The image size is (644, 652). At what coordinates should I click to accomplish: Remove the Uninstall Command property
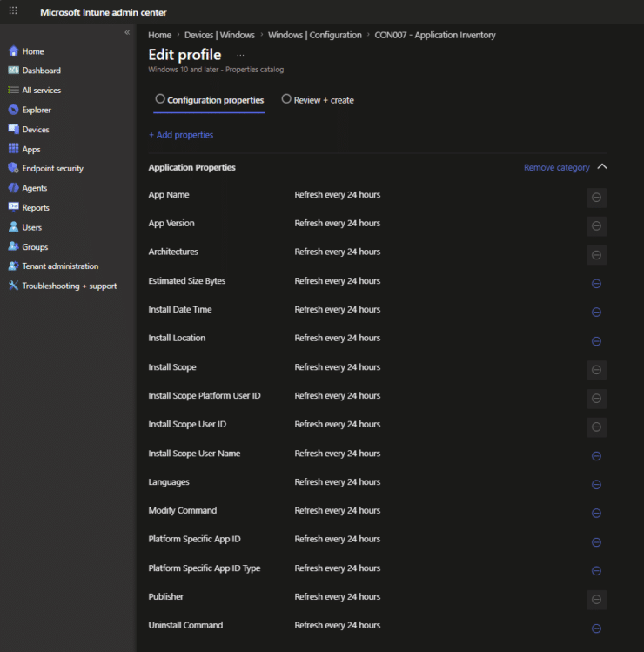pyautogui.click(x=597, y=628)
